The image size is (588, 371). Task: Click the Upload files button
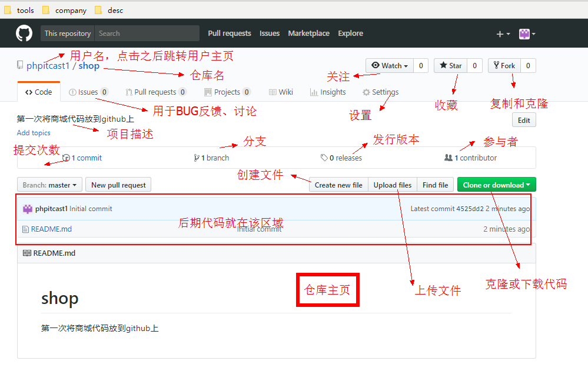pyautogui.click(x=393, y=185)
